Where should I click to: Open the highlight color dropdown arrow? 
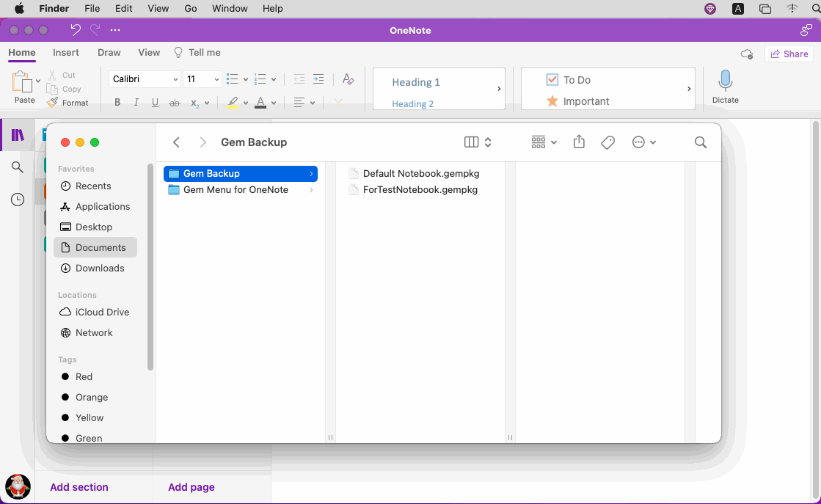[x=246, y=103]
